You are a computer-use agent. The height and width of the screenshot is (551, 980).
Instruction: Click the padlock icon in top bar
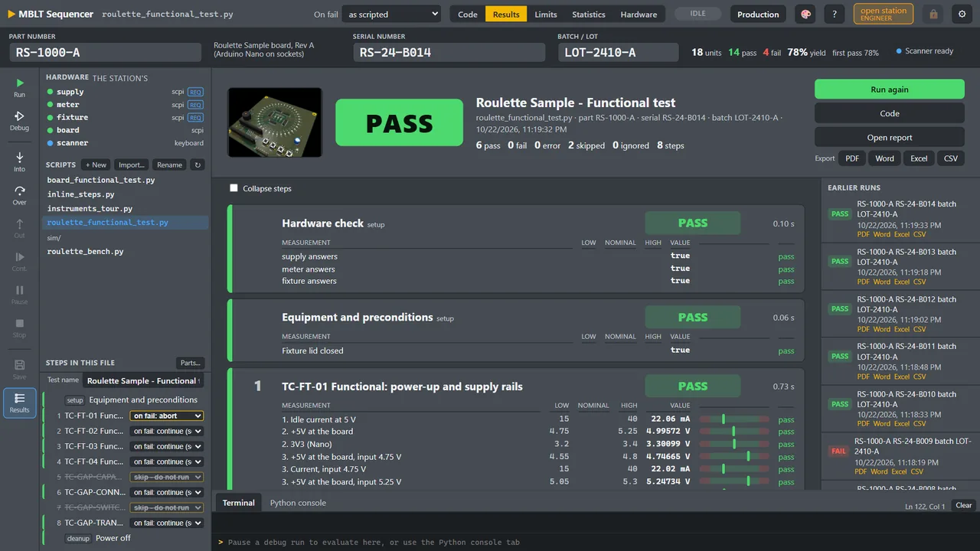pos(933,14)
